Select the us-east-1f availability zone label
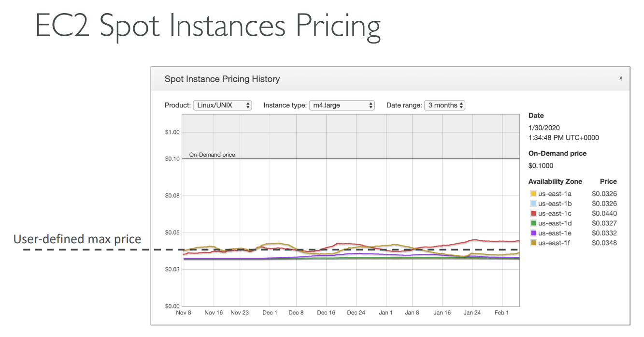 (x=555, y=243)
